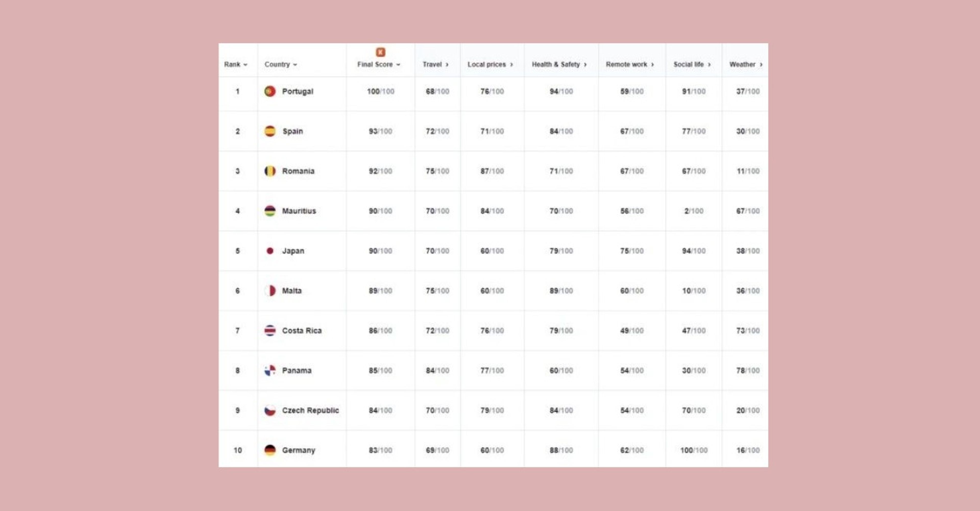Click the Germany flag icon
The height and width of the screenshot is (511, 980).
tap(270, 450)
